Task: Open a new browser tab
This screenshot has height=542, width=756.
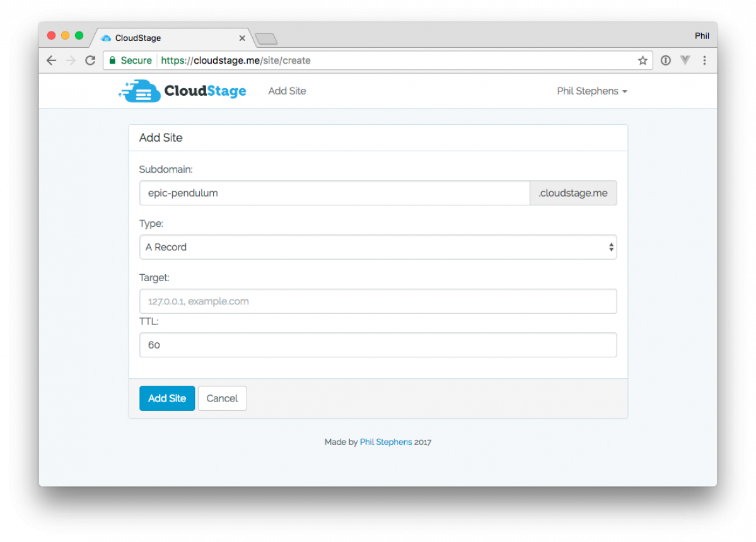Action: point(266,39)
